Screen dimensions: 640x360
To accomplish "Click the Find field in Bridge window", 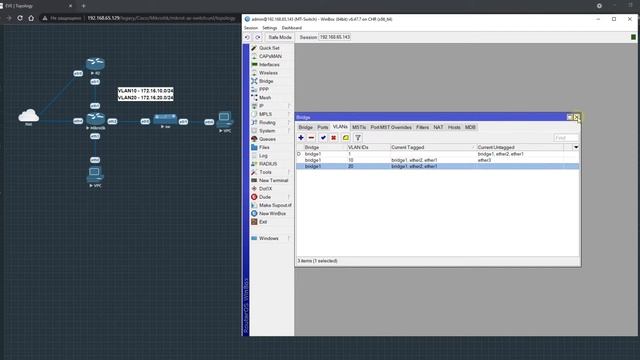I will (566, 138).
